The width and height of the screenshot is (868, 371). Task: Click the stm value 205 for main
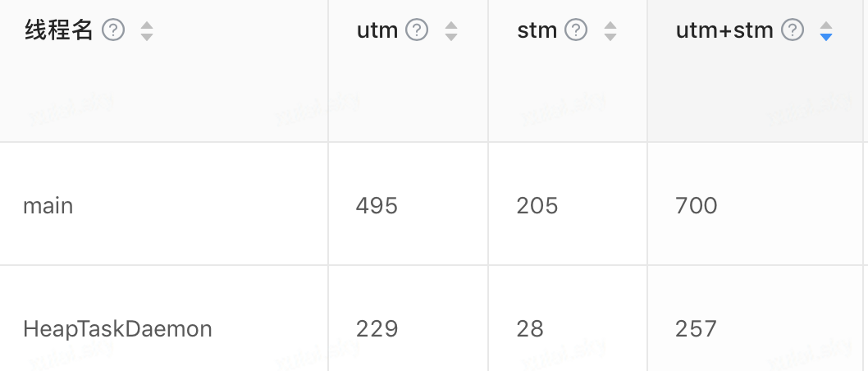point(537,205)
